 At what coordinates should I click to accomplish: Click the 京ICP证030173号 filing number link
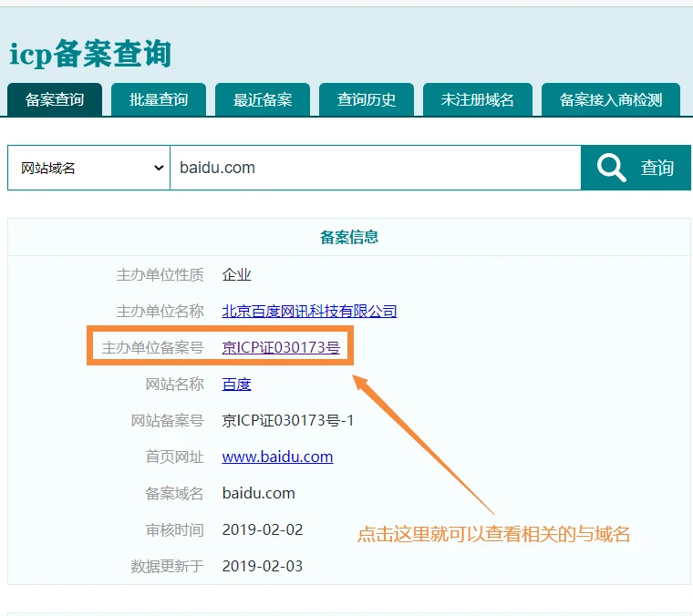tap(281, 347)
